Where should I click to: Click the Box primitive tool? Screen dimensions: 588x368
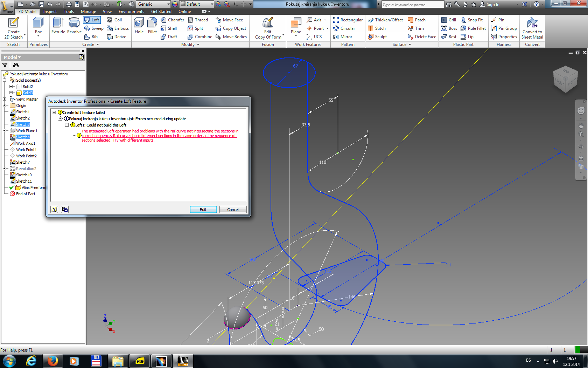tap(38, 26)
